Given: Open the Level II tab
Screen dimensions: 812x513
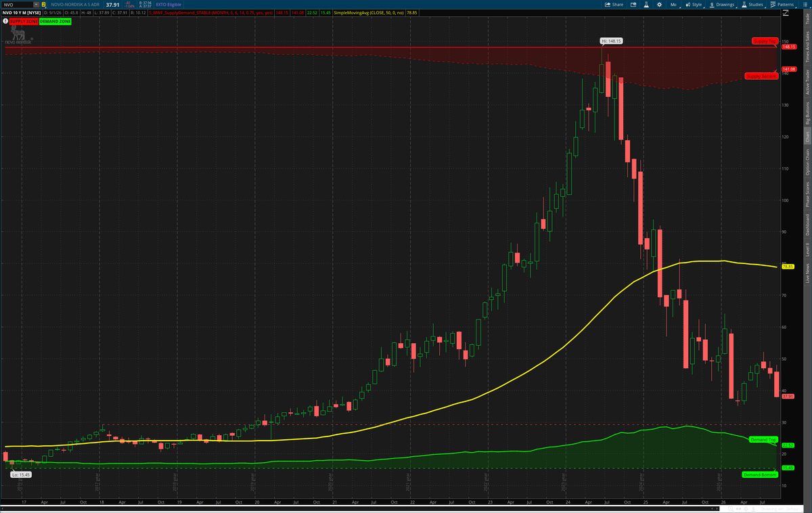Looking at the screenshot, I should pos(807,250).
